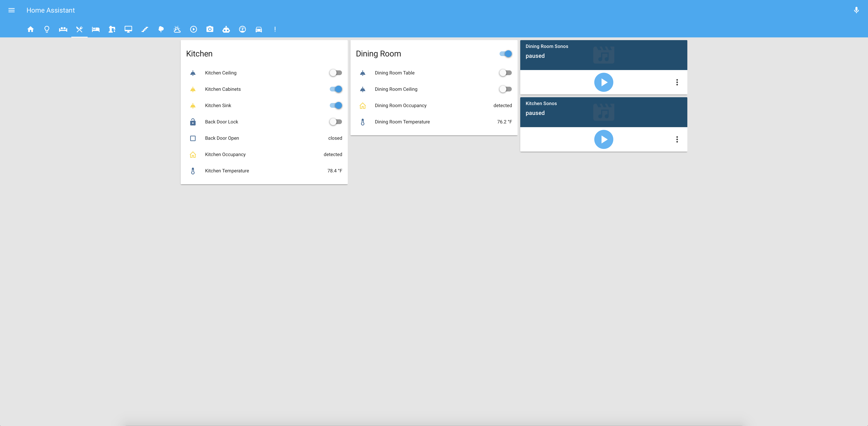The image size is (868, 426).
Task: Open Kitchen Temperature sensor details
Action: (x=227, y=171)
